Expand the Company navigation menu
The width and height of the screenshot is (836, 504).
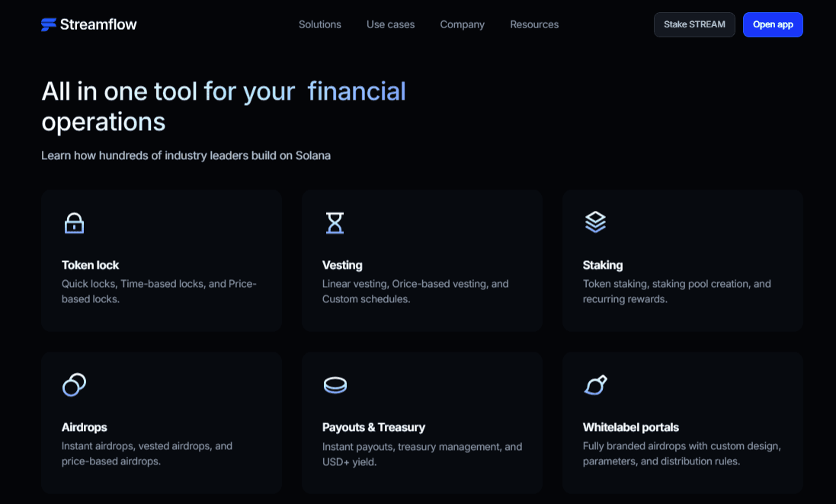click(x=463, y=24)
